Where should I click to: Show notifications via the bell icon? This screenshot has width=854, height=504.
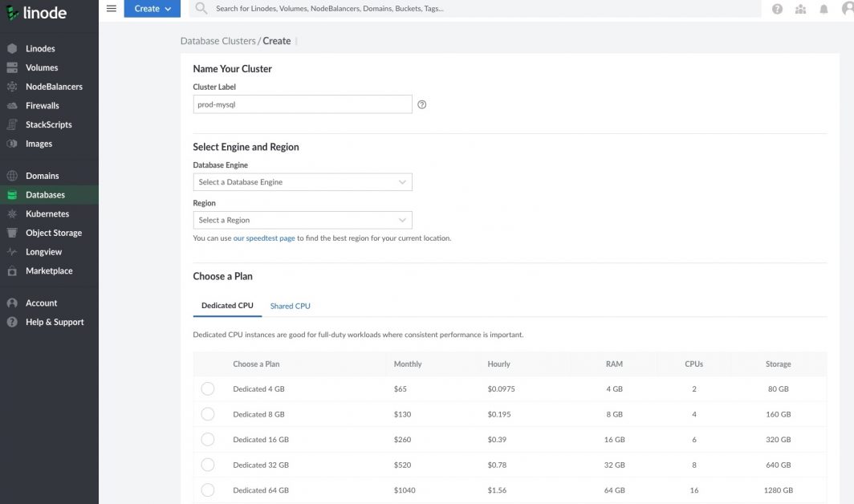point(823,9)
